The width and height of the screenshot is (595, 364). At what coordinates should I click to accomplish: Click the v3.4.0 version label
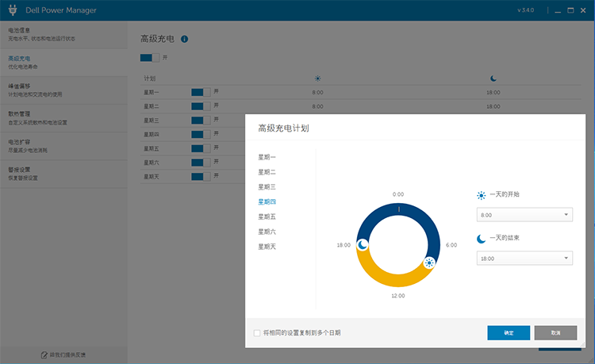pyautogui.click(x=525, y=10)
